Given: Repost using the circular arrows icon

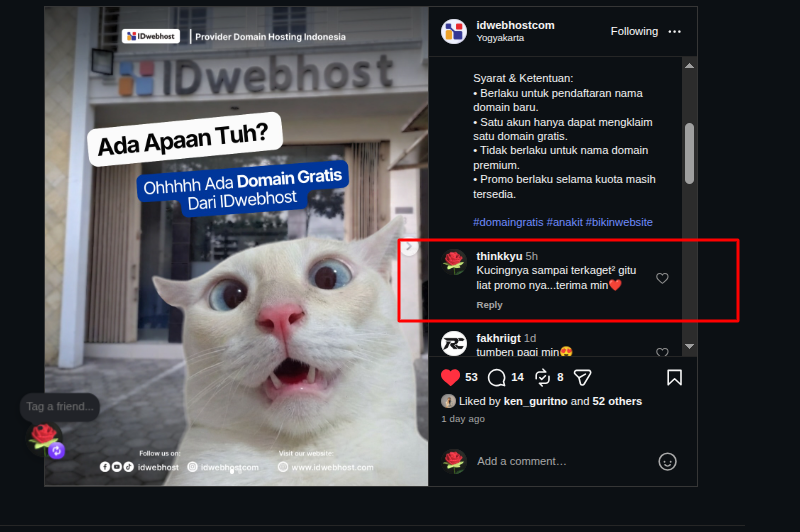Looking at the screenshot, I should click(x=542, y=377).
